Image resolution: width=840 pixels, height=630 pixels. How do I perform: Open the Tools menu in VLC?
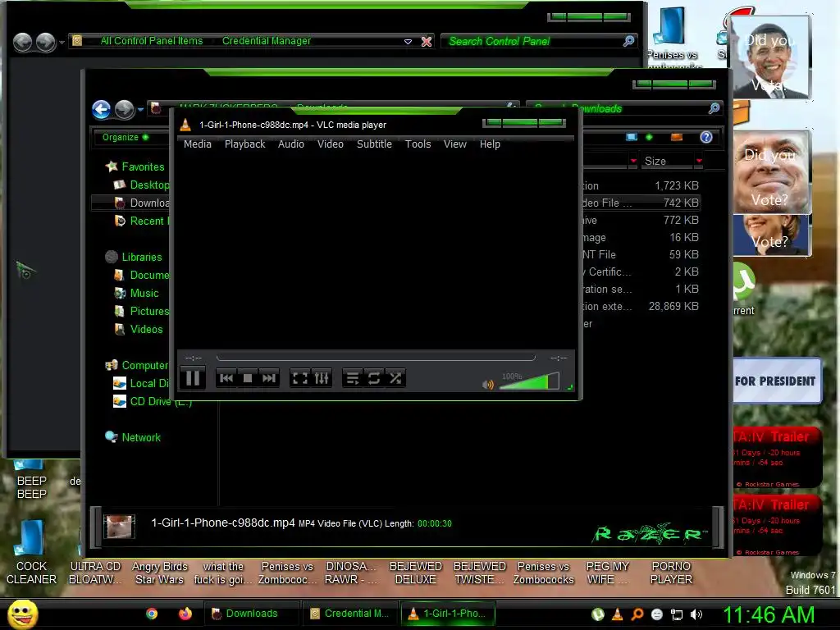[x=418, y=144]
